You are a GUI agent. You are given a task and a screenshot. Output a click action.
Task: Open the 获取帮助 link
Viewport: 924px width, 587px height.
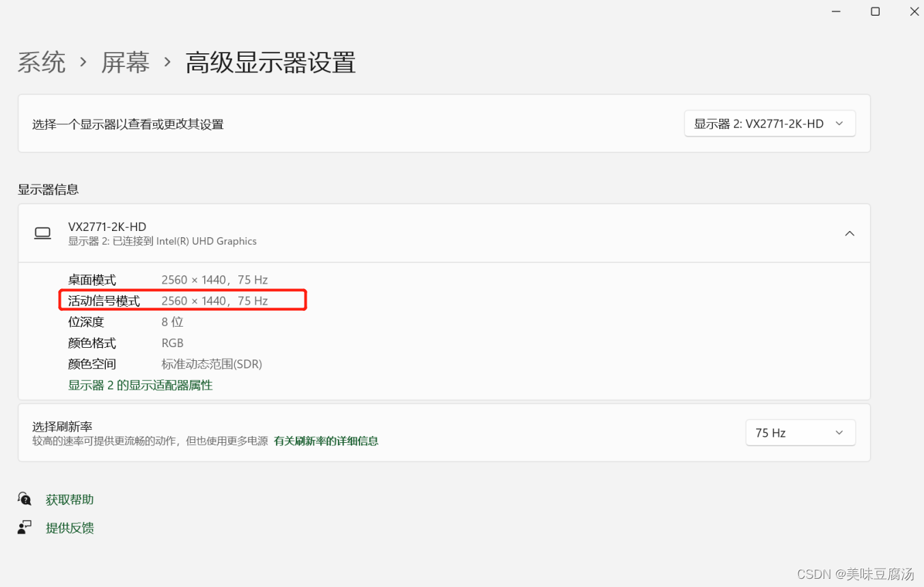click(x=70, y=500)
